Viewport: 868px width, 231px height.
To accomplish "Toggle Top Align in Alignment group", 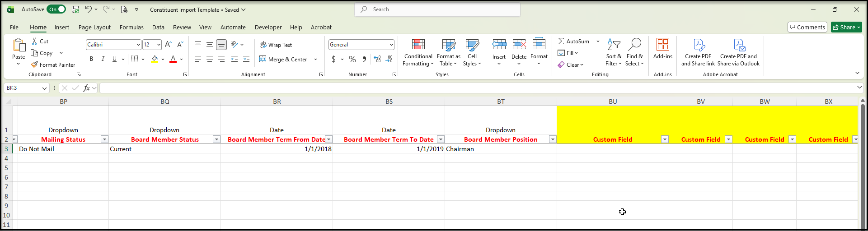I will (x=198, y=44).
